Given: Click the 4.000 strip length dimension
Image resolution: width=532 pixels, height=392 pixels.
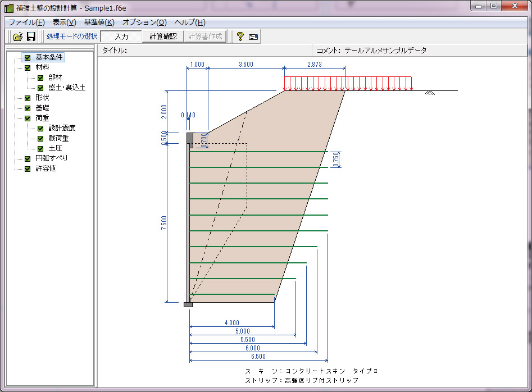Looking at the screenshot, I should coord(232,323).
